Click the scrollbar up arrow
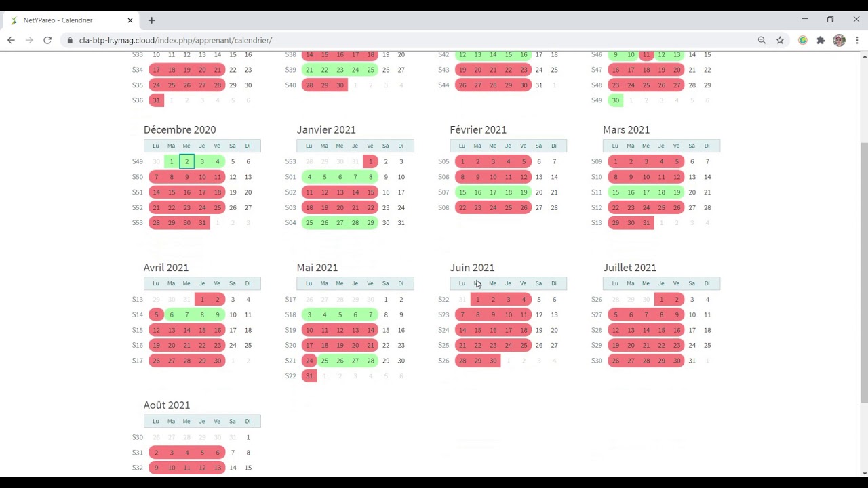868x488 pixels. (x=864, y=55)
